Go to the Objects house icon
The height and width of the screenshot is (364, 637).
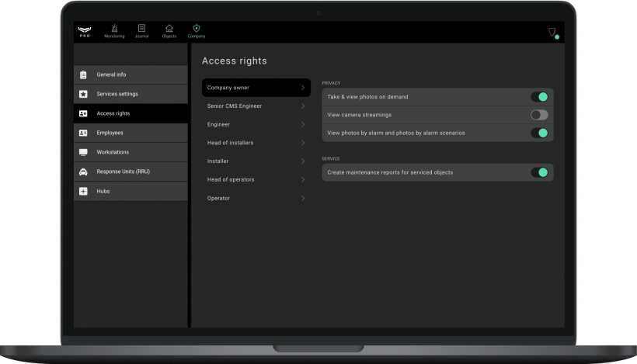click(169, 29)
